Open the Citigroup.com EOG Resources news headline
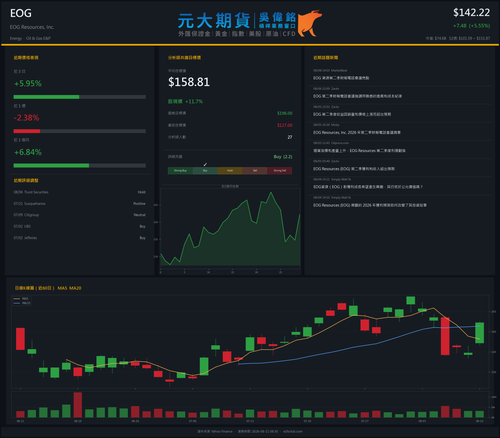The width and height of the screenshot is (500, 438). pos(359,151)
